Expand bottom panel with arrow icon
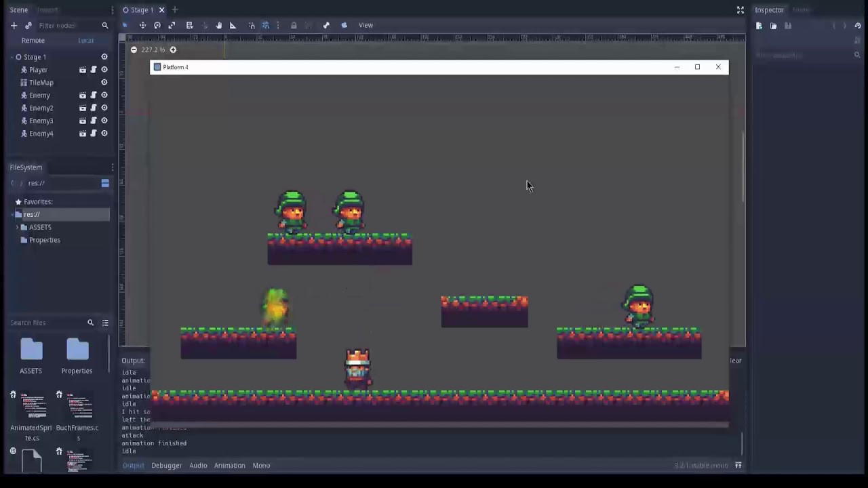 tap(738, 466)
